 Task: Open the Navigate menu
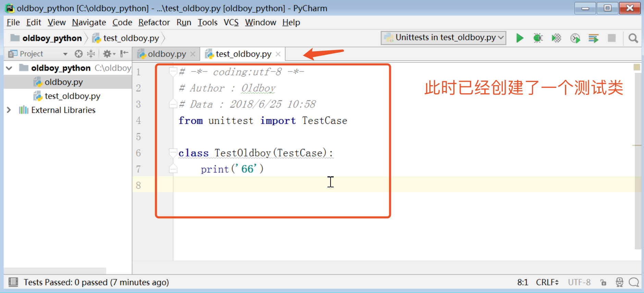tap(89, 23)
